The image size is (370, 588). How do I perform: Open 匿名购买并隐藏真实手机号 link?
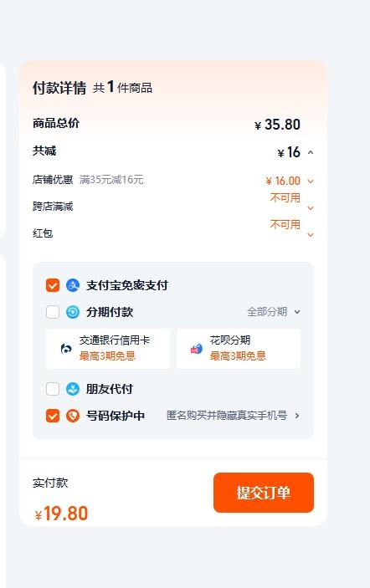[227, 416]
